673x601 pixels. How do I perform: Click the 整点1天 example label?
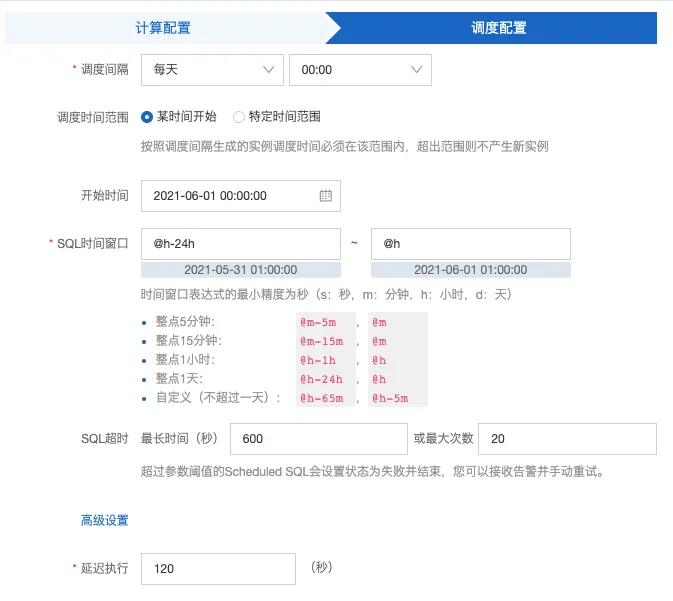pos(179,379)
